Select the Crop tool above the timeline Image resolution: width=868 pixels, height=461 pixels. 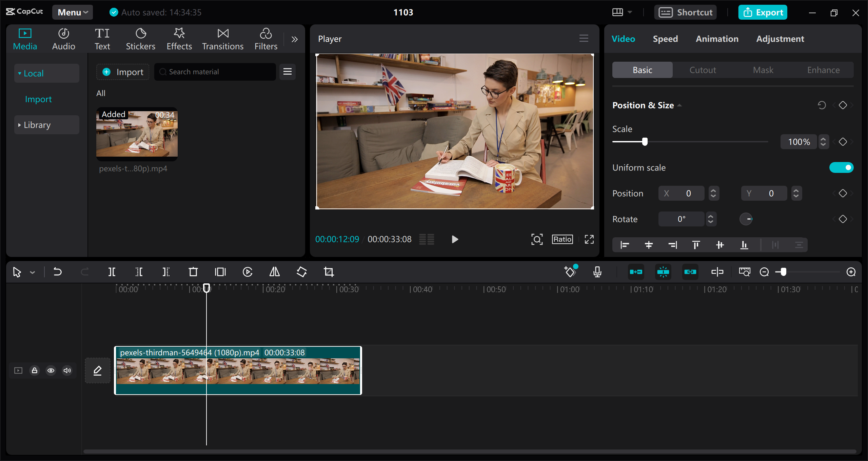329,272
